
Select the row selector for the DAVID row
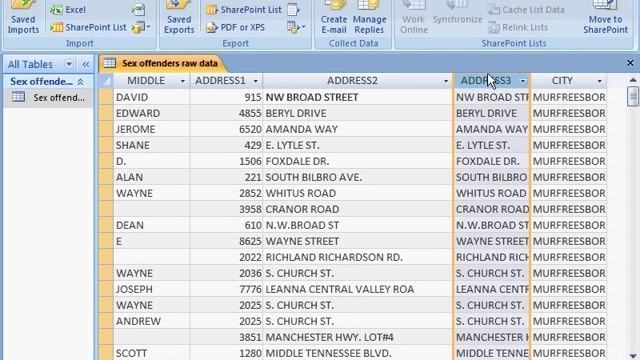coord(106,97)
